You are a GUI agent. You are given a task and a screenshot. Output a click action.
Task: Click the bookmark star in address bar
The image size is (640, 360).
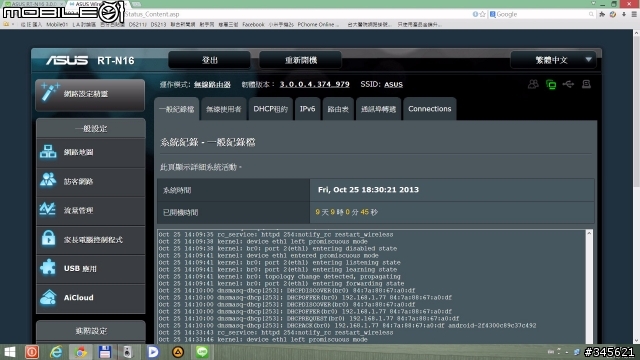[482, 14]
